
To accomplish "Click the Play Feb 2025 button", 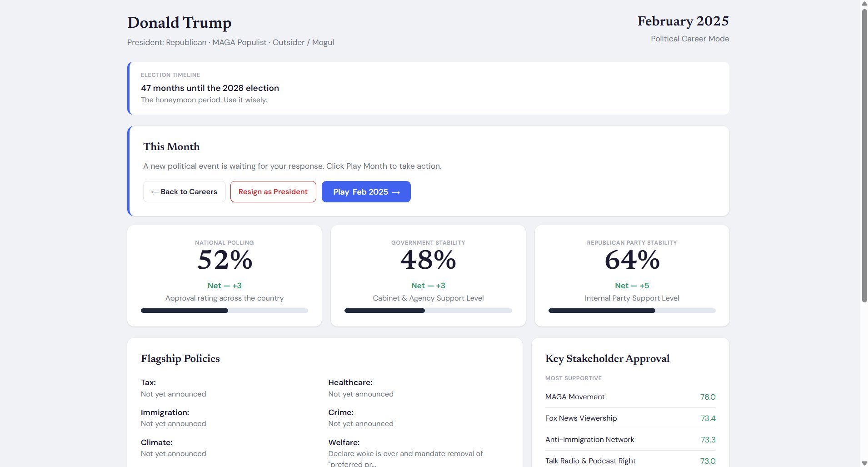I will tap(365, 191).
